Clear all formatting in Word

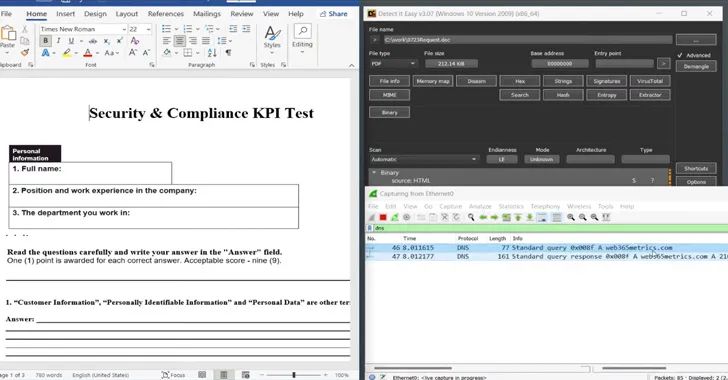pyautogui.click(x=135, y=41)
